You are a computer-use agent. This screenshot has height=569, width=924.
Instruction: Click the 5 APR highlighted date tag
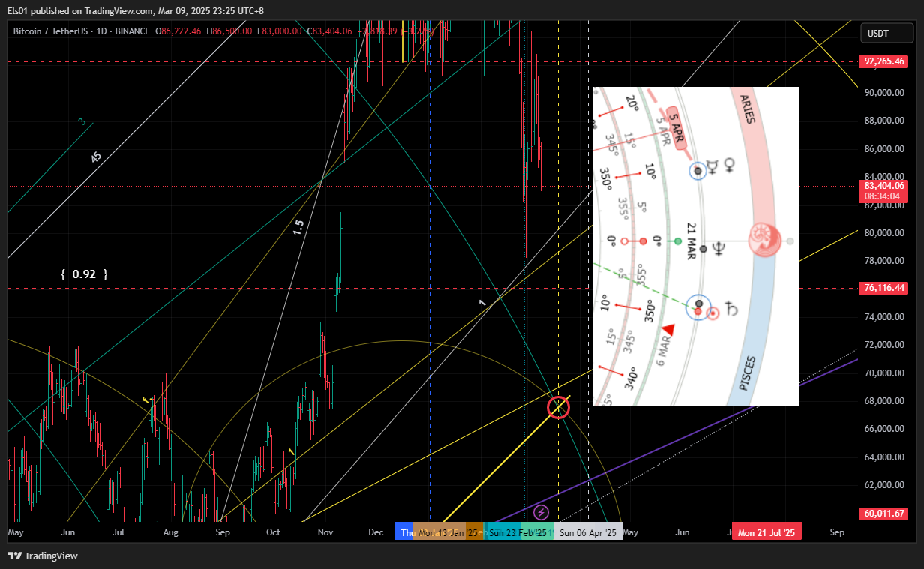tap(676, 127)
